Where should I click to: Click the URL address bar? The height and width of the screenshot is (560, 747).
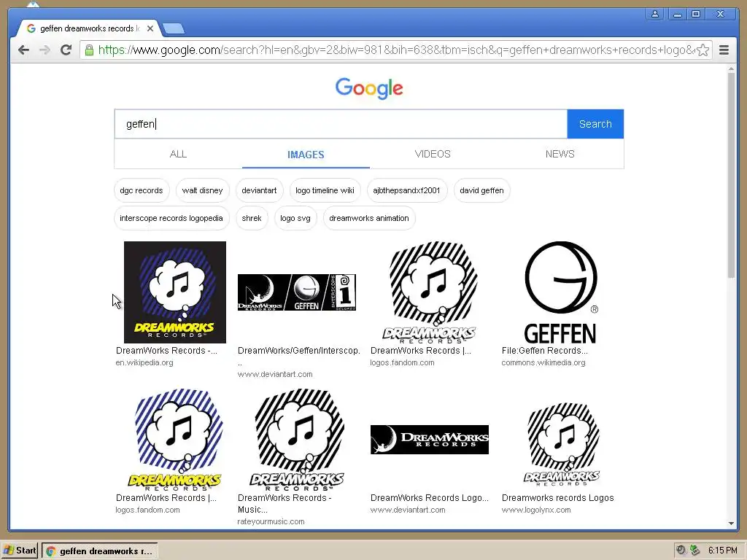pyautogui.click(x=395, y=50)
